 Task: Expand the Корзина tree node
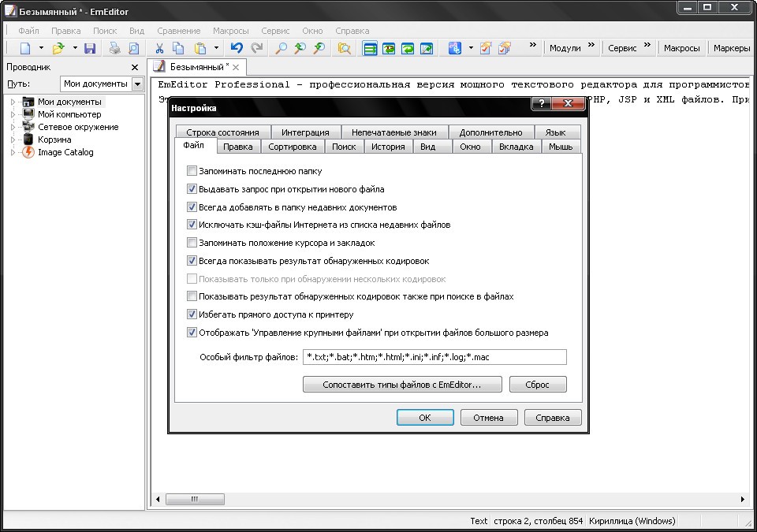click(13, 140)
